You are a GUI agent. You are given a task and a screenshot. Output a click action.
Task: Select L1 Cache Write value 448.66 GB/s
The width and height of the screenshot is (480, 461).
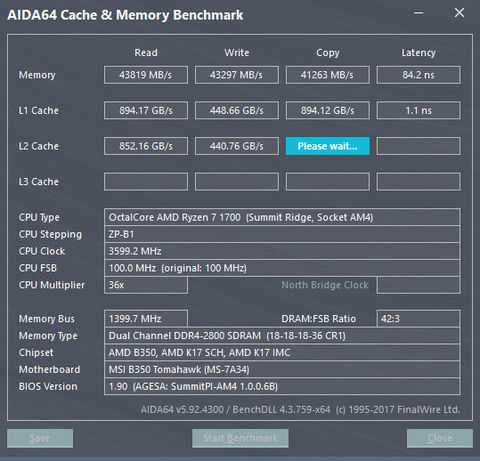(237, 110)
